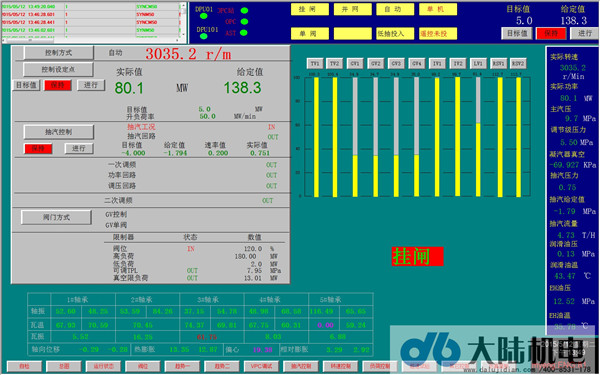Open the 控制方式 selector
This screenshot has height=375, width=600.
coord(59,53)
